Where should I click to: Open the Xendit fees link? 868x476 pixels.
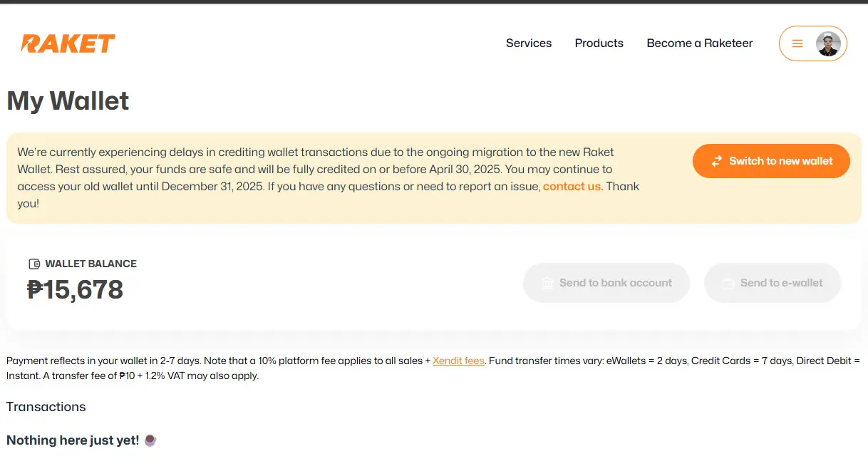click(x=458, y=361)
